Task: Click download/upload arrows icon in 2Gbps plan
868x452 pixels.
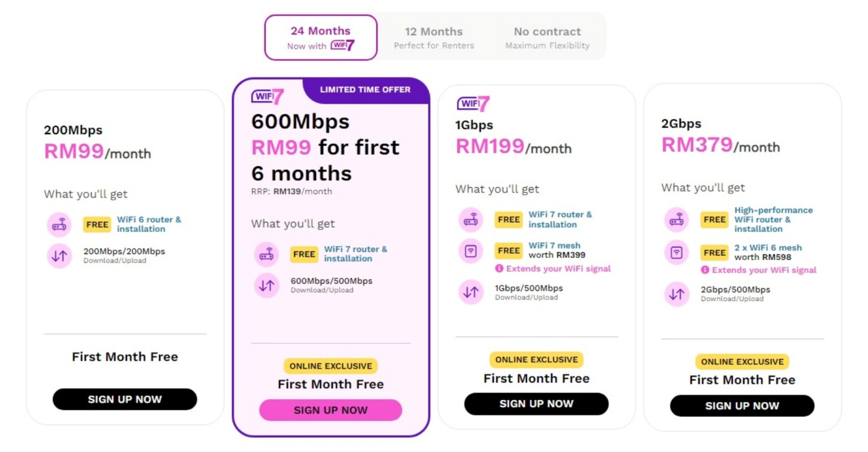Action: [x=676, y=294]
